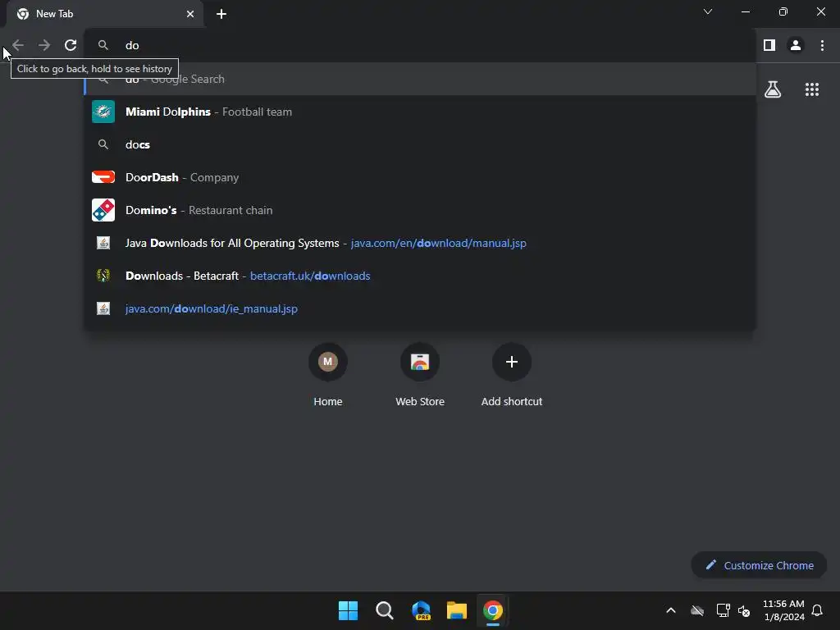Open the profile avatar icon

tap(796, 45)
